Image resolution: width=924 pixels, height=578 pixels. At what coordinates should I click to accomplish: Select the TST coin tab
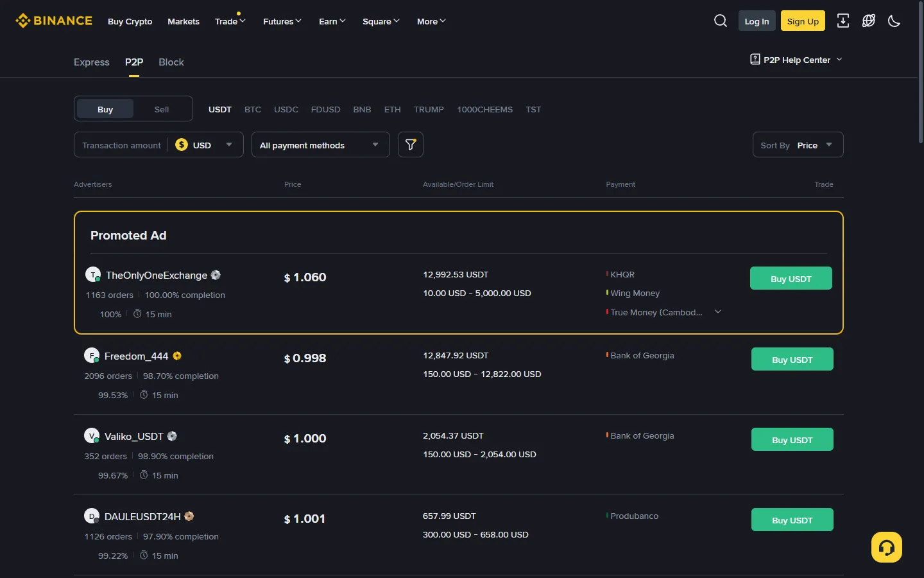coord(533,109)
